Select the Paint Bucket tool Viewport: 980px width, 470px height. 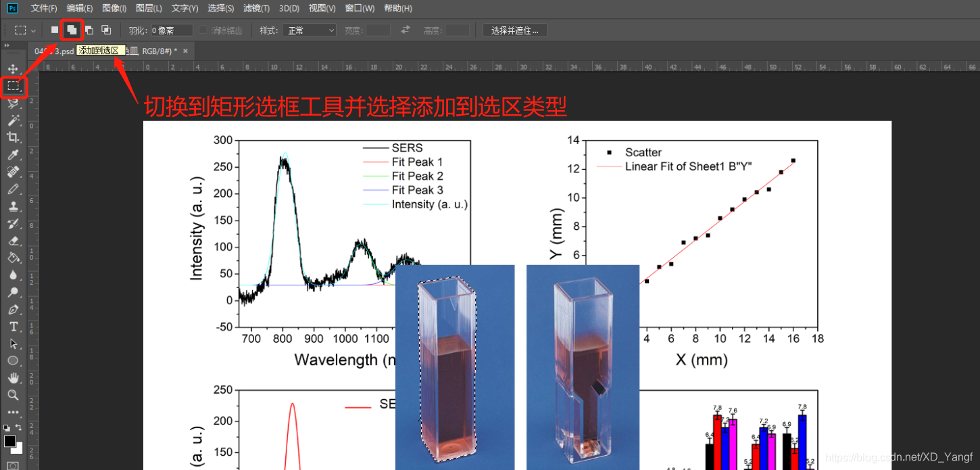point(13,258)
